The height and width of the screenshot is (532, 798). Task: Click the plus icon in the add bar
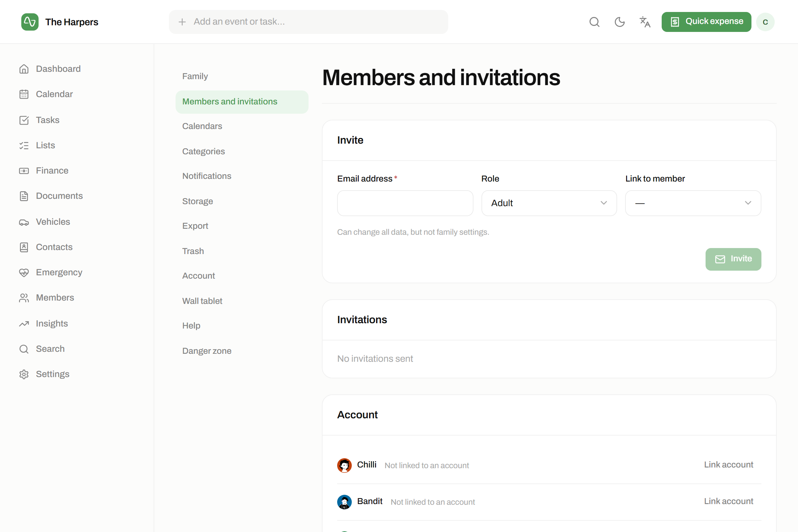182,22
